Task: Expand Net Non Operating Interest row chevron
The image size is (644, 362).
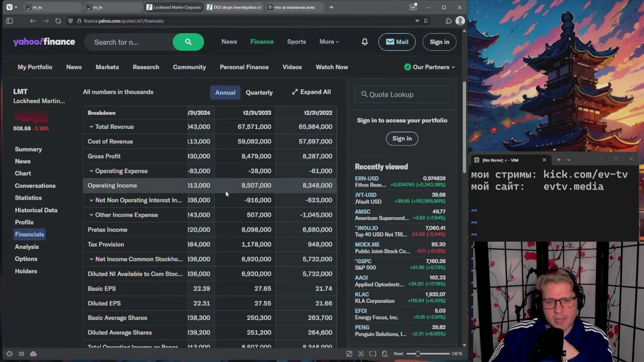Action: 91,200
